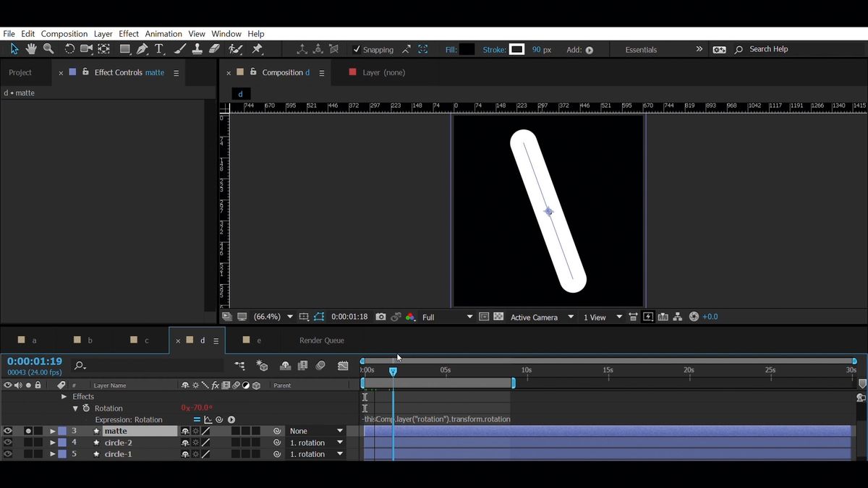Select the Eraser tool

pos(214,49)
